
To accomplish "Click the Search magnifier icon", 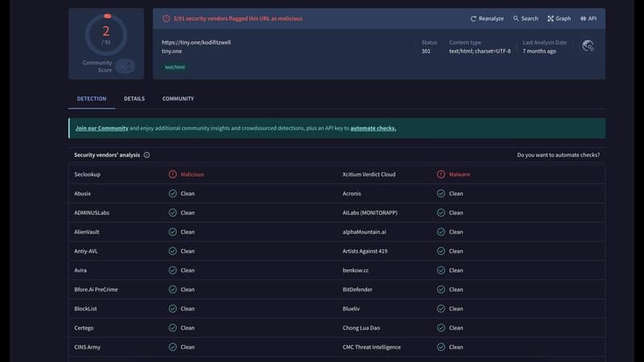I will 516,19.
